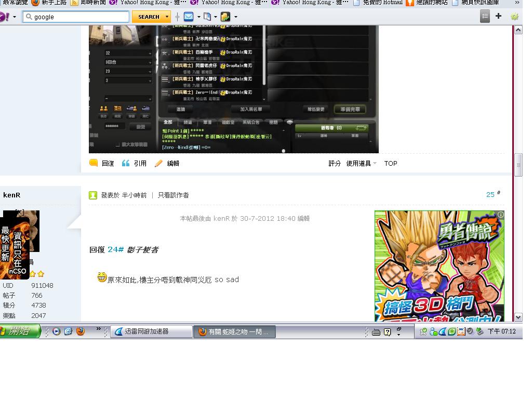This screenshot has height=399, width=532.
Task: Open the bookmarks icon dropdown arrow
Action: tap(216, 17)
